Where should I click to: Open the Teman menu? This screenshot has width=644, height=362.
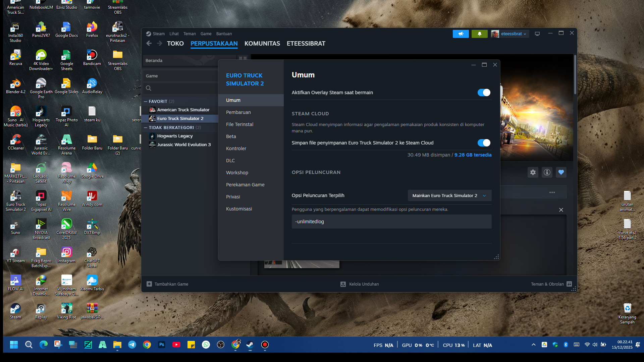190,34
